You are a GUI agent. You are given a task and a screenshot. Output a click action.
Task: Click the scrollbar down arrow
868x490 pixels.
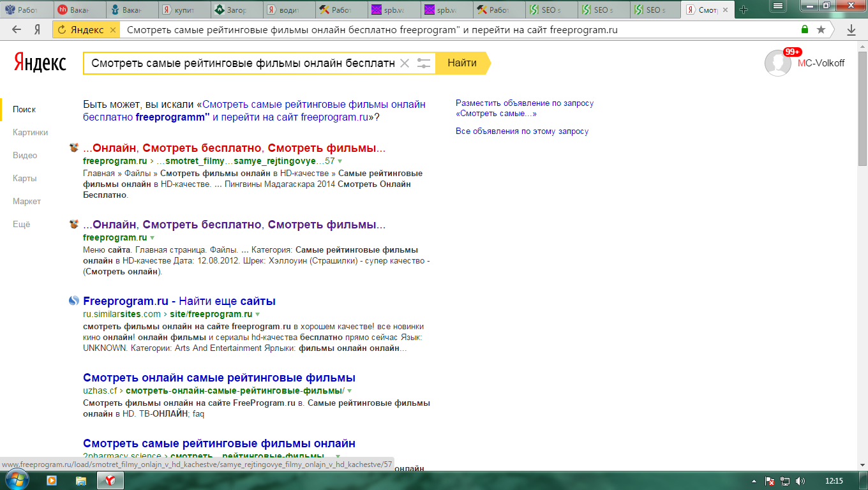pos(862,465)
